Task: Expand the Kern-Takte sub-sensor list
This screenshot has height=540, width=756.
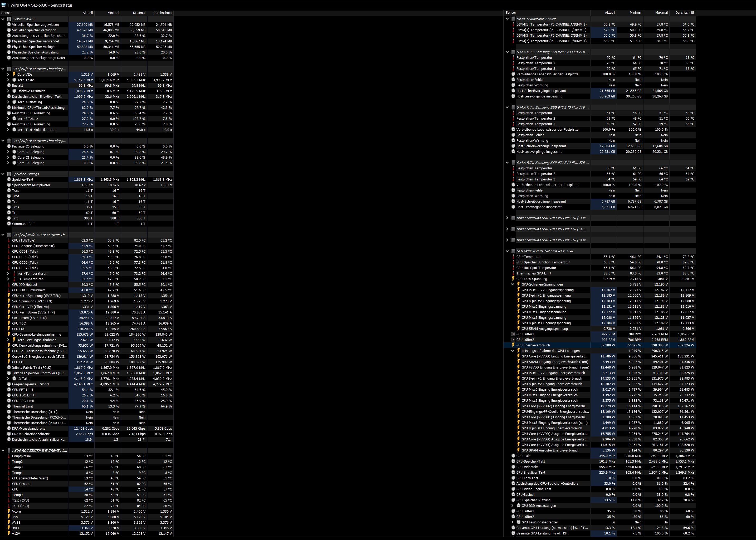Action: (8, 80)
